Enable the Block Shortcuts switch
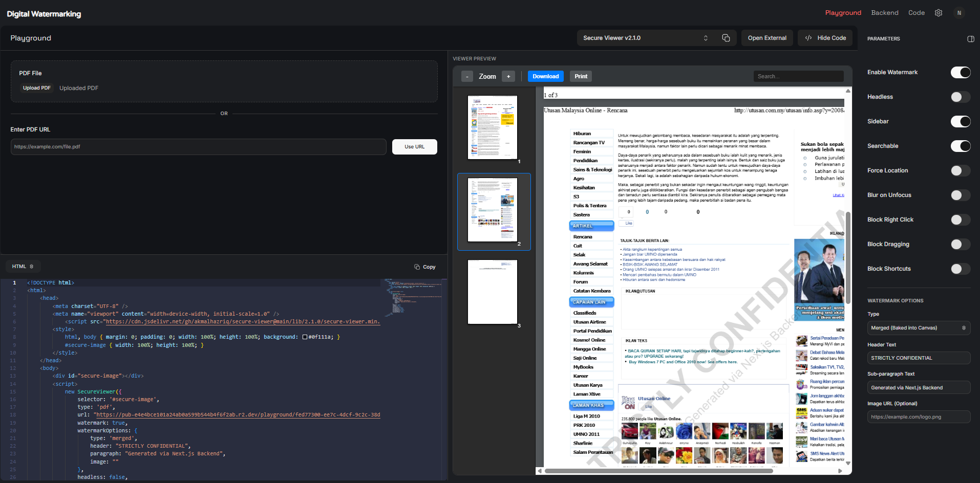This screenshot has height=483, width=980. (x=961, y=269)
